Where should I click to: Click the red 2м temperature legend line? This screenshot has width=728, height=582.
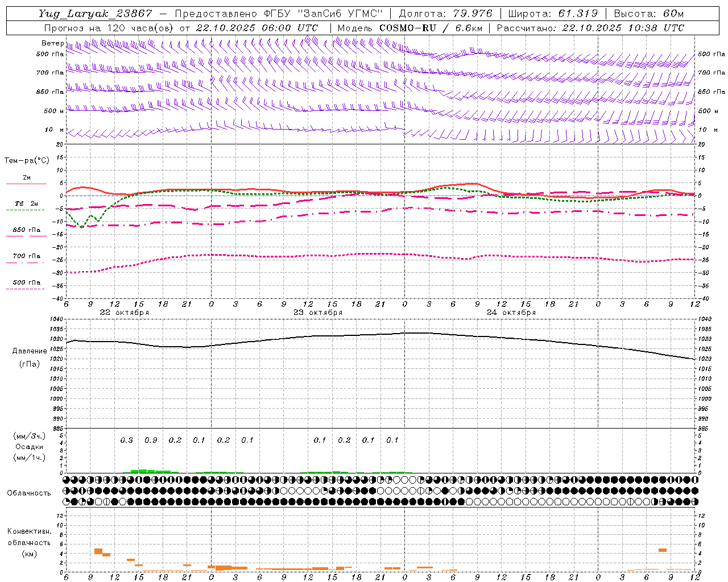point(26,184)
